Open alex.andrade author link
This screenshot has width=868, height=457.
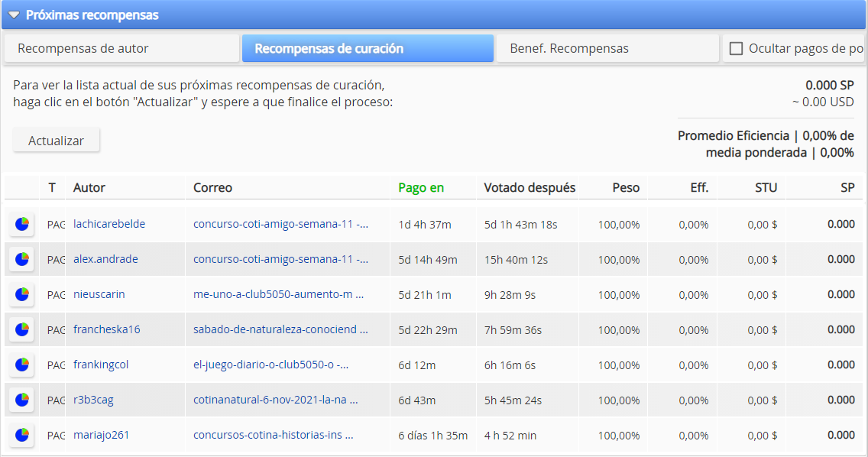click(105, 259)
